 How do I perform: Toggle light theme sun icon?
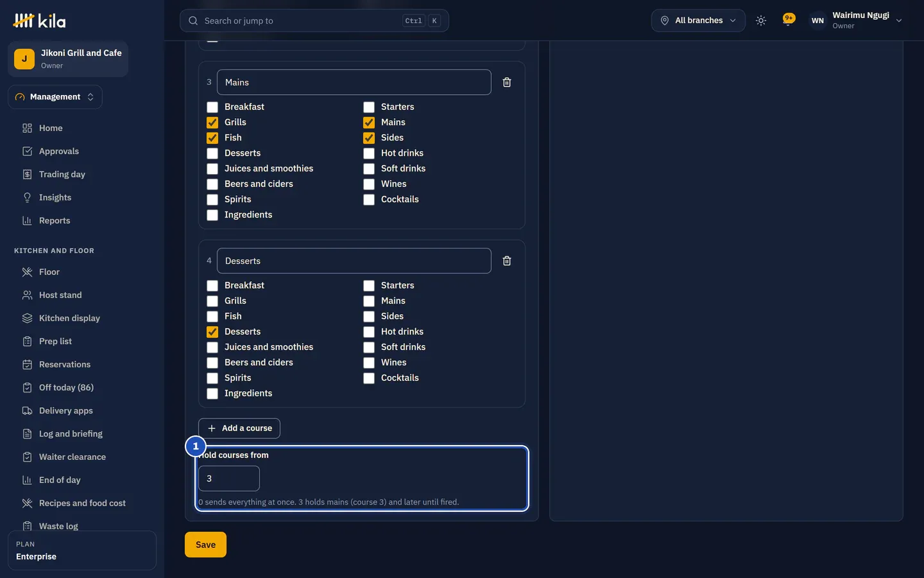[761, 21]
